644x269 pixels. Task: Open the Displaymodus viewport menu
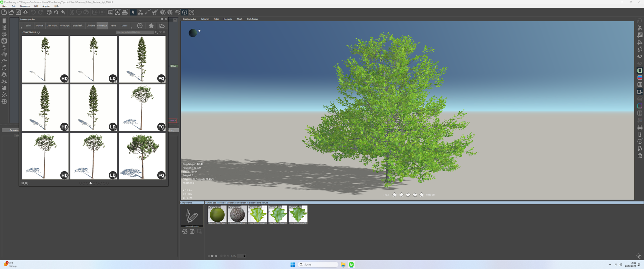(x=189, y=19)
